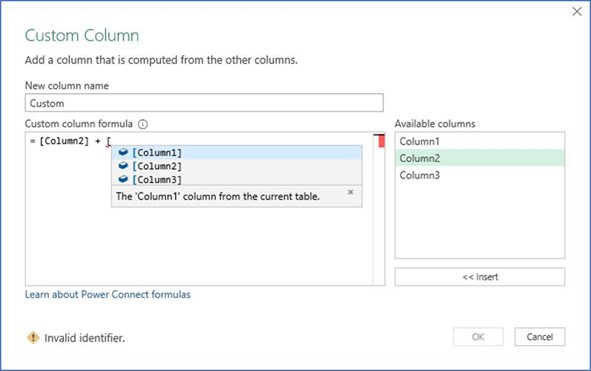Click the cube icon next to [Column2] suggestion
591x371 pixels.
pos(123,166)
